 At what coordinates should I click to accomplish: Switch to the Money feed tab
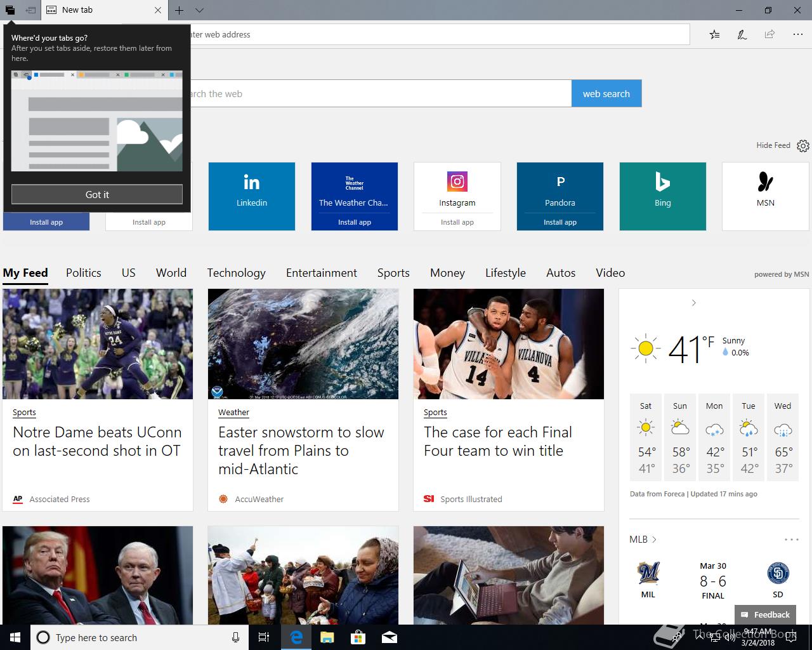click(447, 273)
